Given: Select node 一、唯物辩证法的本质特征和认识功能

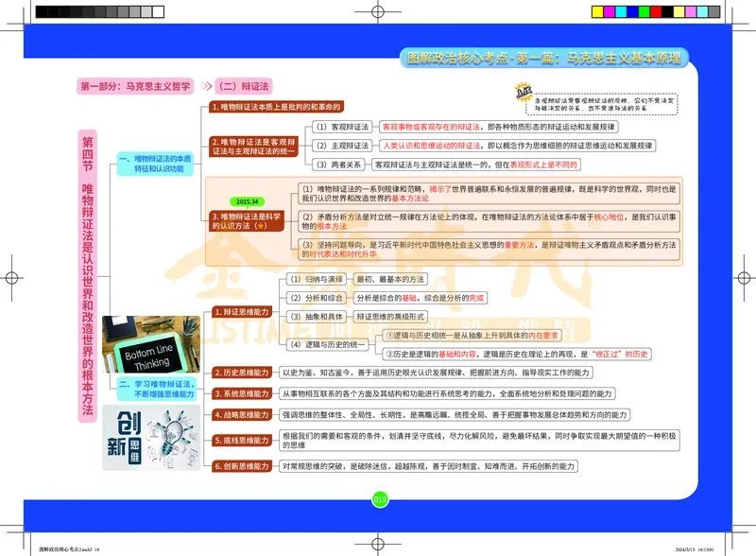Looking at the screenshot, I should point(155,163).
